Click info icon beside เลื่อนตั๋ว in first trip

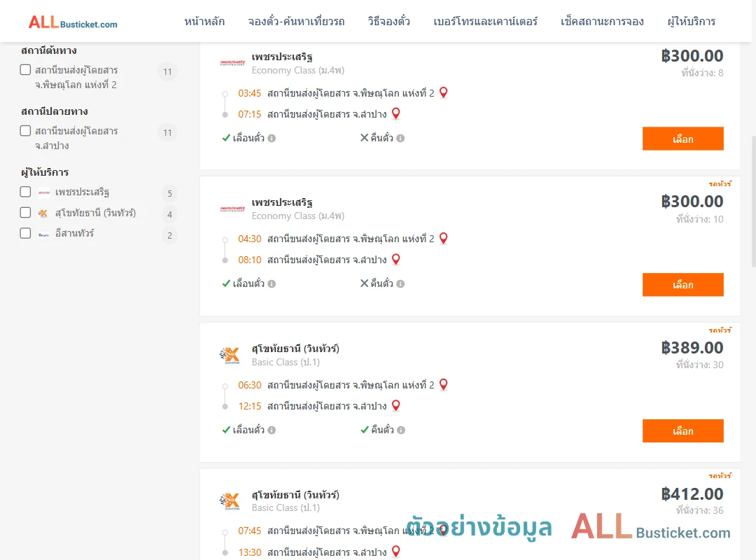click(272, 139)
